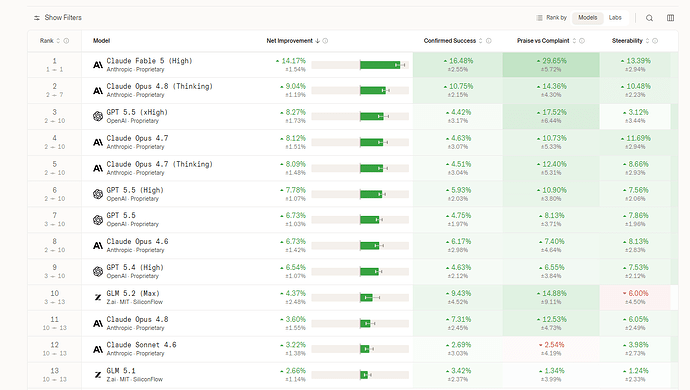The image size is (690, 390).
Task: Click Net Improvement bar for GPT 5.4 (High)
Action: (360, 272)
